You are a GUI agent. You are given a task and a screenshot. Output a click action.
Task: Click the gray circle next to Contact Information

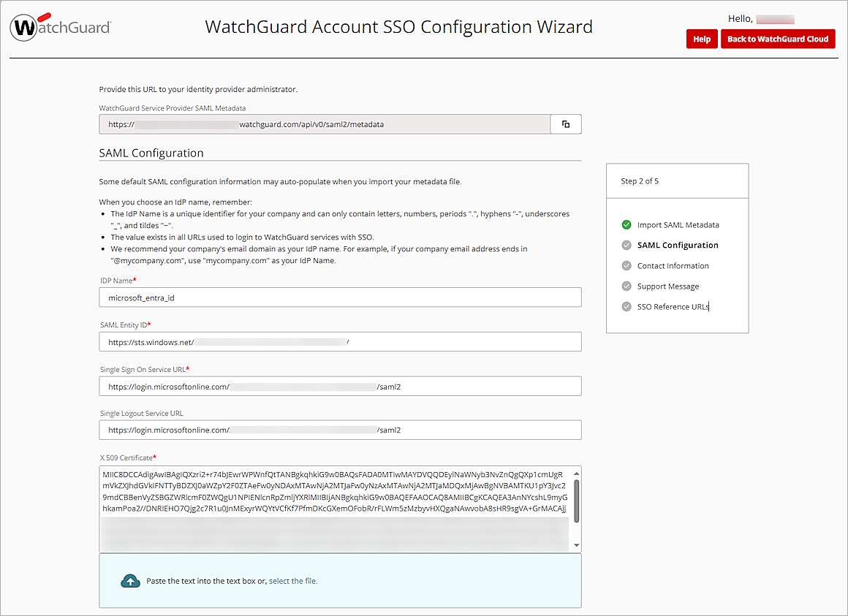click(626, 265)
